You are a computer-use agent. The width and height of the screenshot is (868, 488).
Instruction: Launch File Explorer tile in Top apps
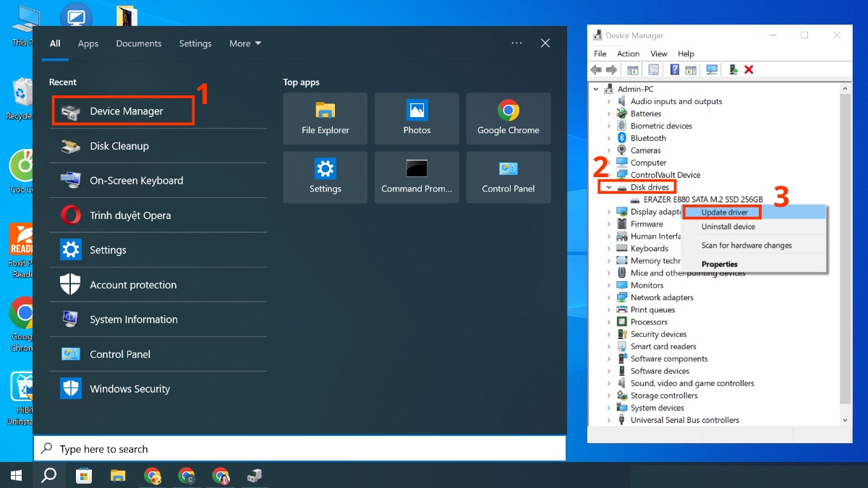pyautogui.click(x=325, y=119)
